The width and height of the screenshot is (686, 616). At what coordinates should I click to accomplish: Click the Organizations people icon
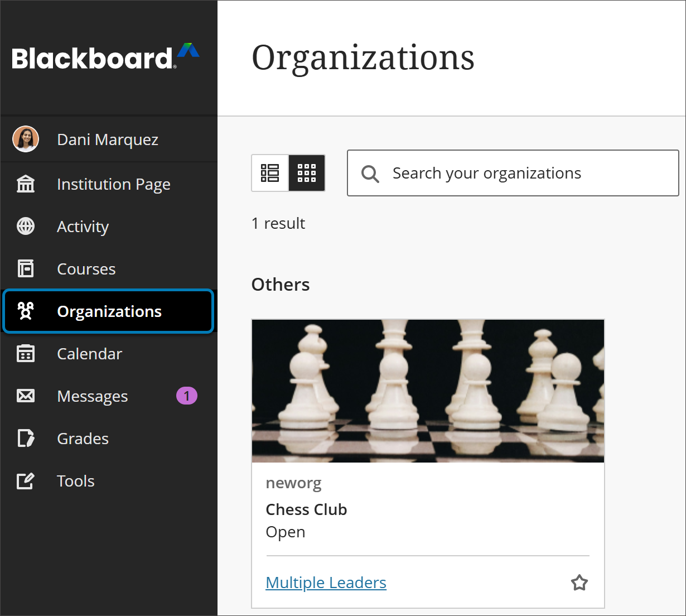pos(26,311)
